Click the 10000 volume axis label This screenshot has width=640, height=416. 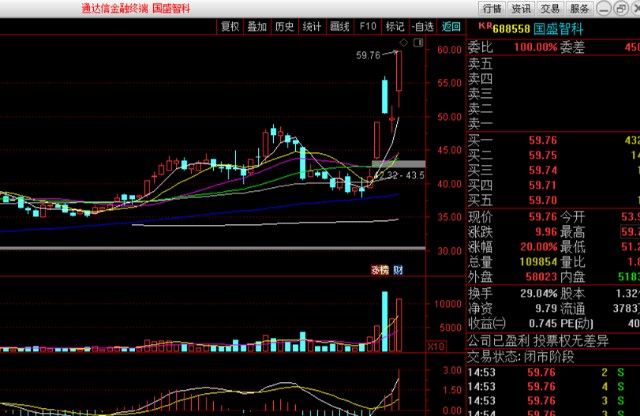(448, 304)
